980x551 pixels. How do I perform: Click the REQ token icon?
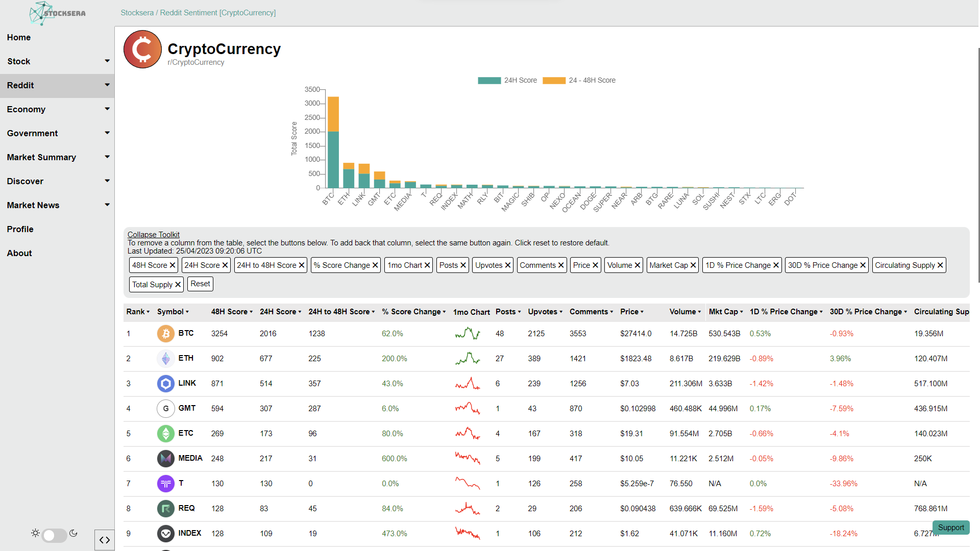pos(165,509)
